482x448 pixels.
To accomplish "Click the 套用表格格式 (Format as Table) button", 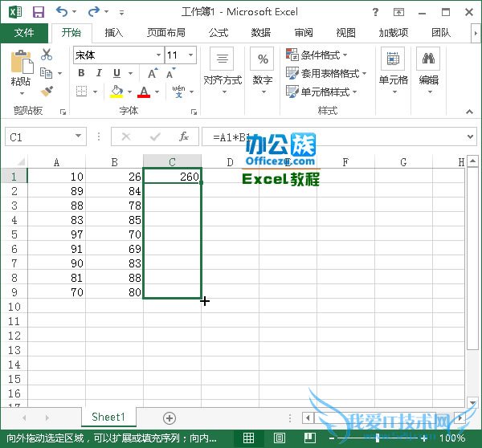I will click(x=326, y=74).
